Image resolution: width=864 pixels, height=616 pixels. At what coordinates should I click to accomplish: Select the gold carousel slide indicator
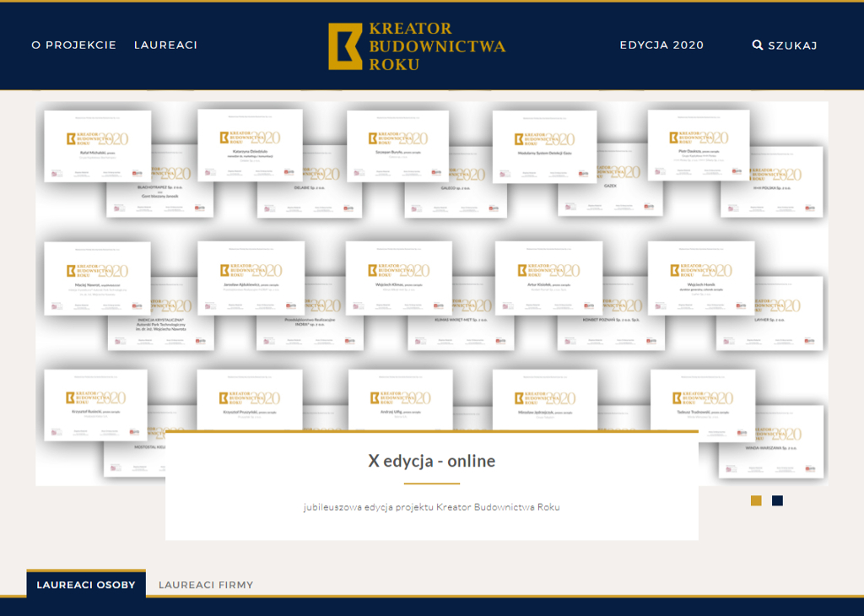click(x=756, y=500)
